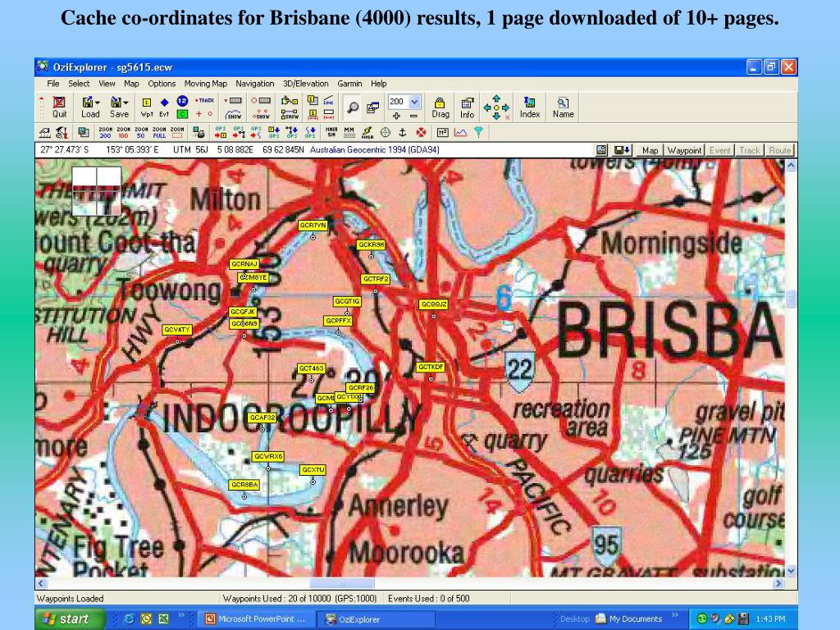This screenshot has width=840, height=630.
Task: Open the Moving Map menu
Action: (x=206, y=84)
